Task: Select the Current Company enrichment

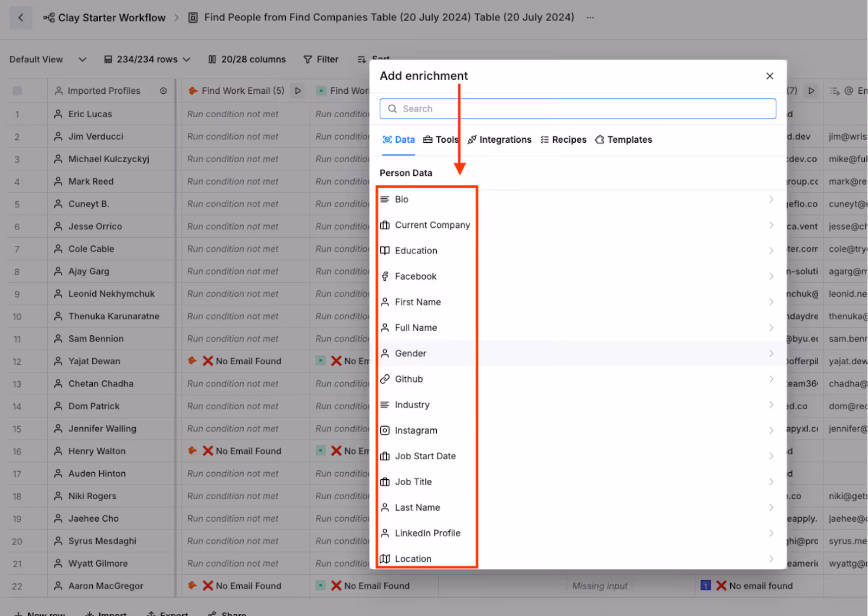Action: [x=432, y=225]
